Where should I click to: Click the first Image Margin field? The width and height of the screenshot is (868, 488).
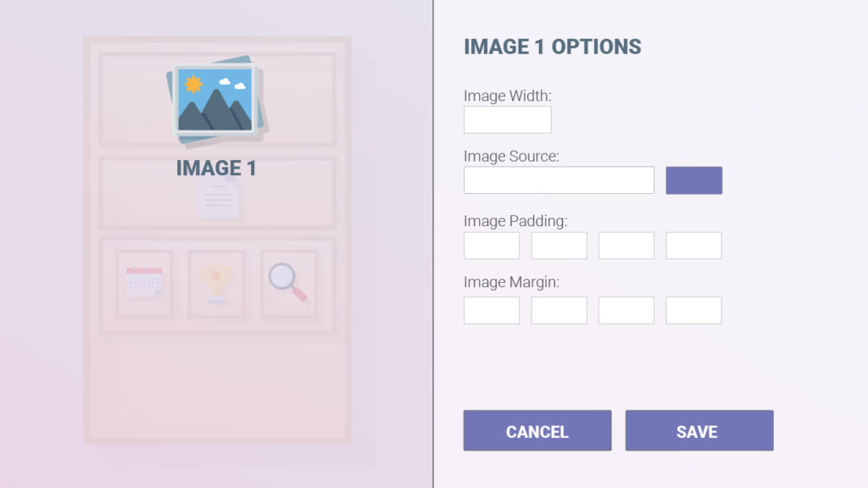pyautogui.click(x=491, y=310)
